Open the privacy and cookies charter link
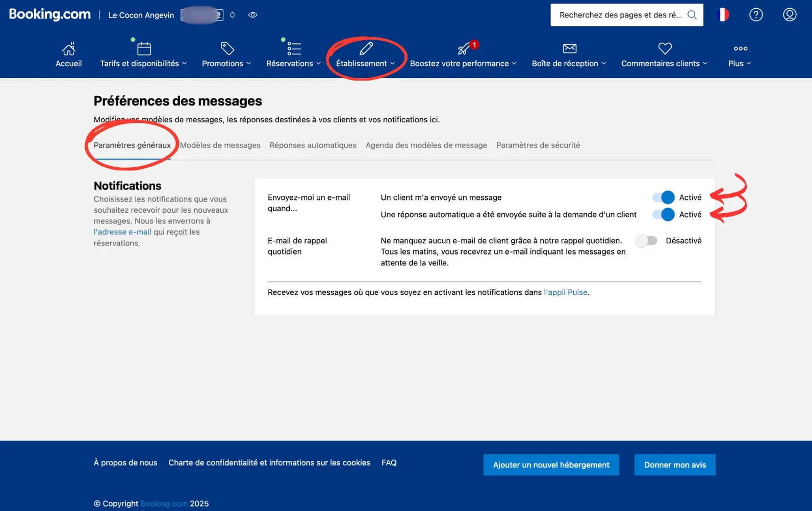812x511 pixels. click(x=269, y=463)
